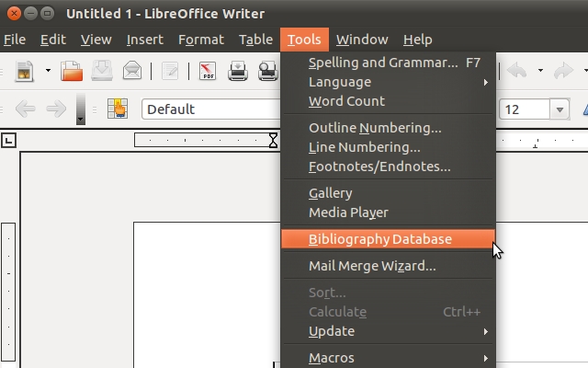Open the Table menu

[x=255, y=40]
